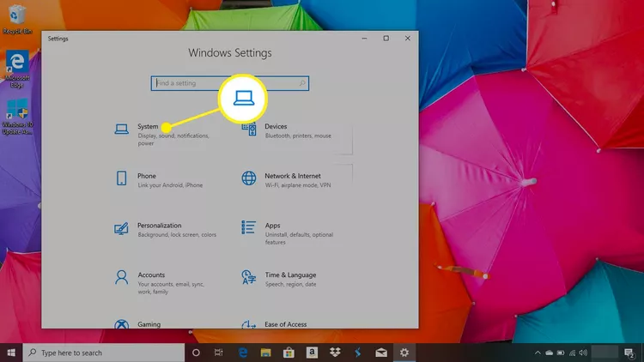Open Cortana circle on the taskbar
The image size is (644, 362).
(x=196, y=353)
